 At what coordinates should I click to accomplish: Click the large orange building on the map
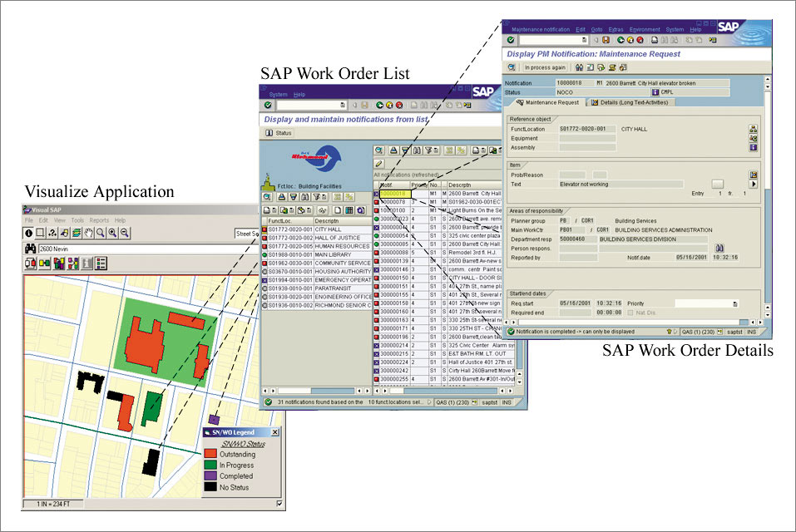click(143, 345)
